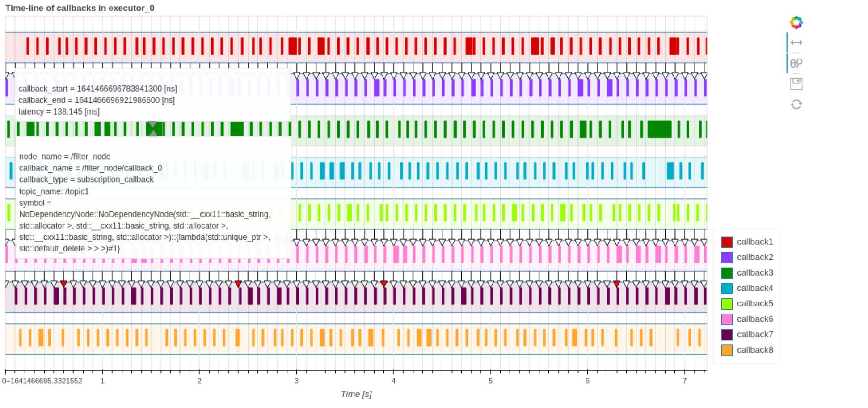Select the callback1 legend label
Viewport: 868px width, 408px height.
(x=755, y=242)
